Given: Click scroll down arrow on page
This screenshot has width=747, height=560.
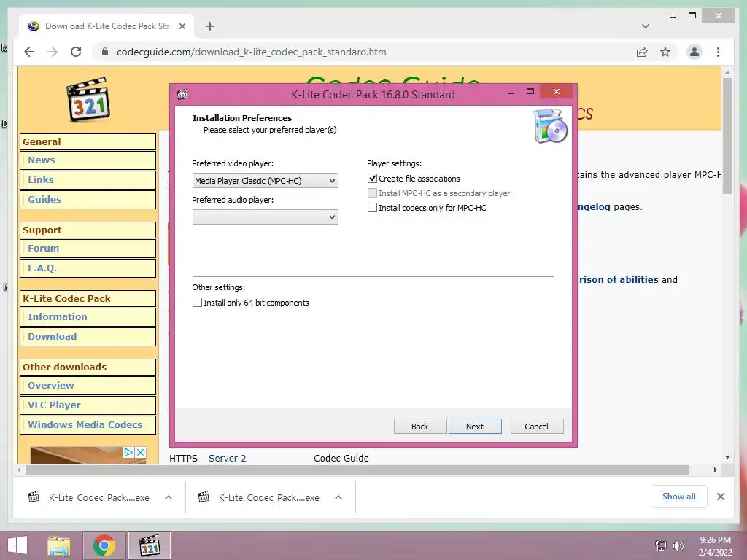Looking at the screenshot, I should tap(727, 457).
